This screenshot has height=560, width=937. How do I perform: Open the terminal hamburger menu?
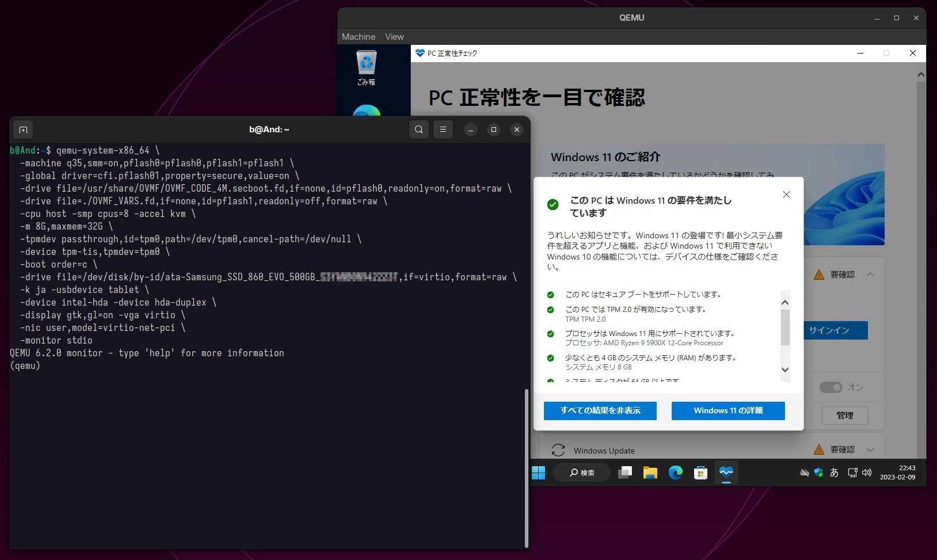coord(443,129)
